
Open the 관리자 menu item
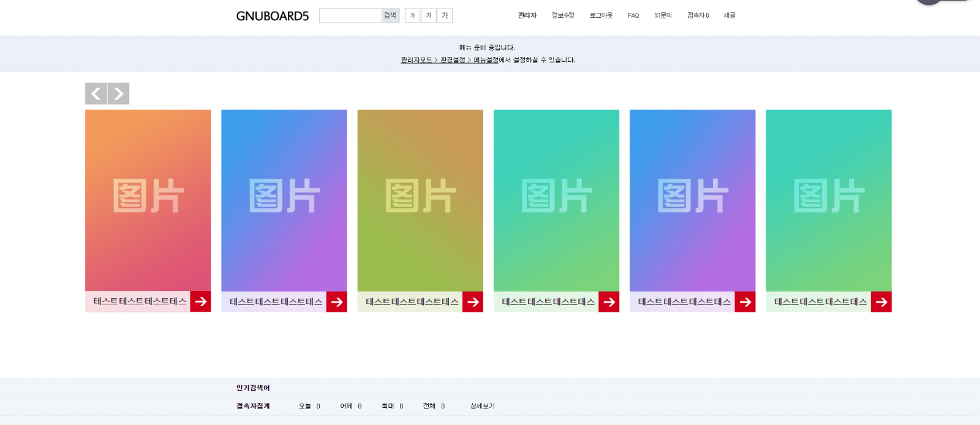[x=527, y=16]
